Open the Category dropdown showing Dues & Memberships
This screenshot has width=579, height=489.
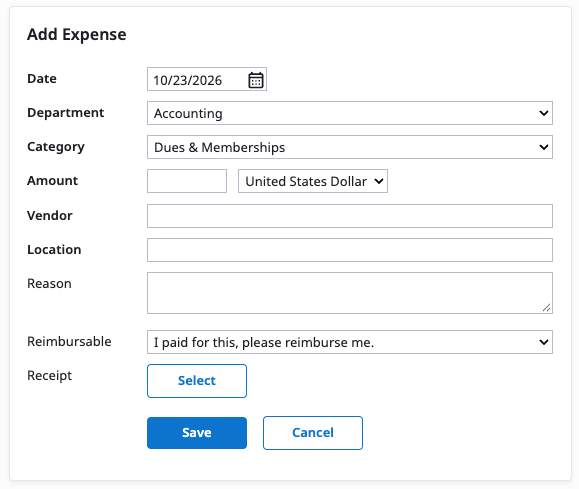coord(350,147)
